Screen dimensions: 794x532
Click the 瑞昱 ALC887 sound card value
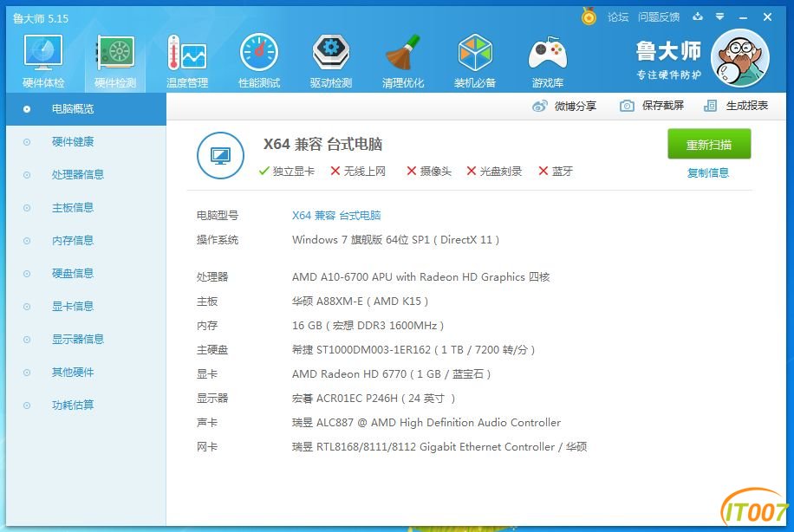(426, 423)
